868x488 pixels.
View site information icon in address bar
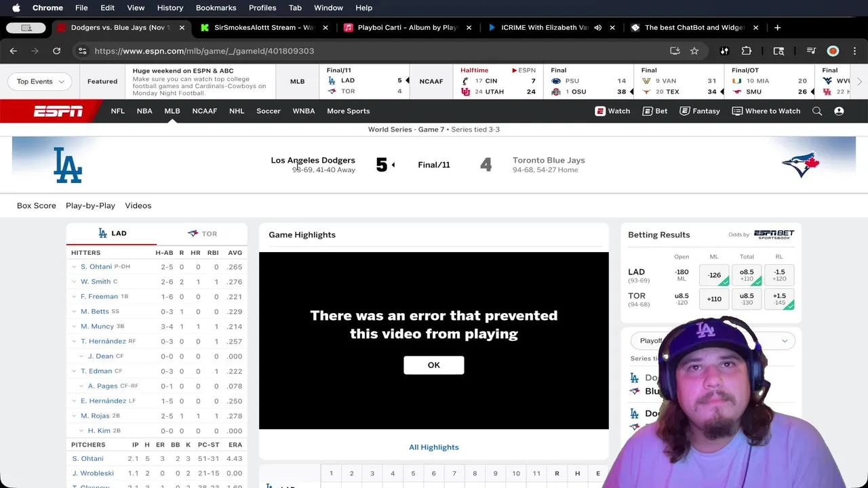82,51
